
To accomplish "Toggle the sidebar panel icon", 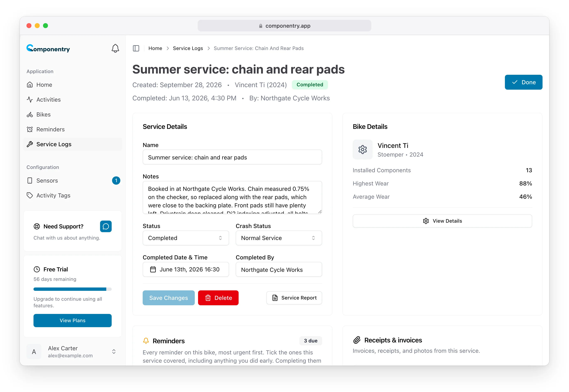I will (x=136, y=48).
